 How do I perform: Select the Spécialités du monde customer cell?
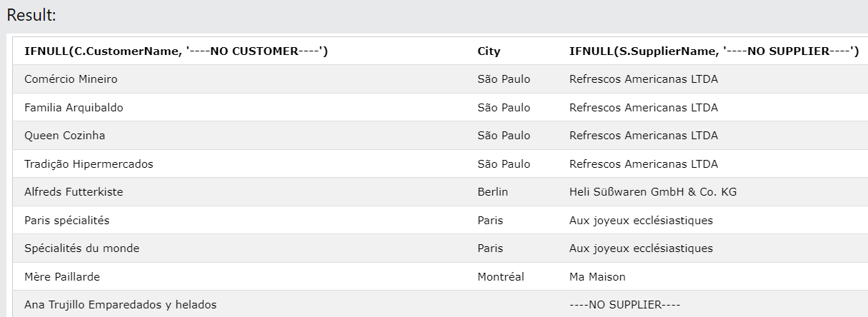coord(82,248)
